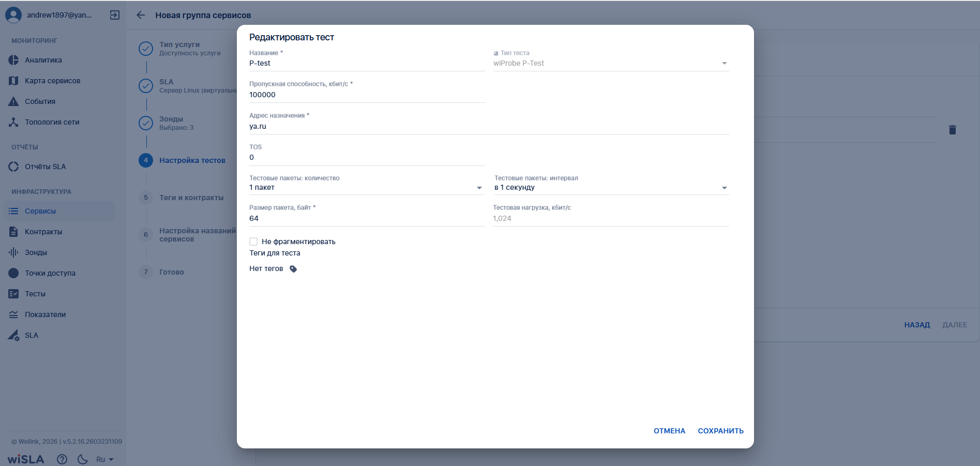Click the СОХРАНИТЬ button
Screen dimensions: 980x466
pyautogui.click(x=720, y=431)
